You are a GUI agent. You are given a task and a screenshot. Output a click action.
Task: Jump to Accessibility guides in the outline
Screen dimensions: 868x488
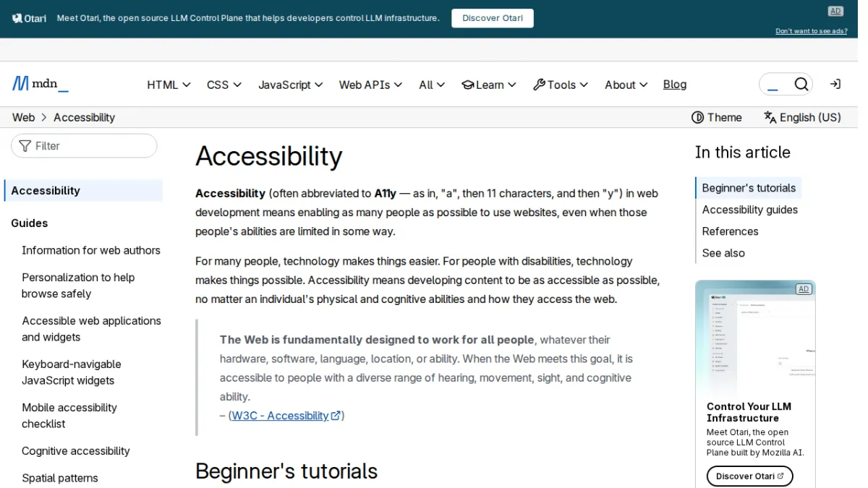click(750, 210)
